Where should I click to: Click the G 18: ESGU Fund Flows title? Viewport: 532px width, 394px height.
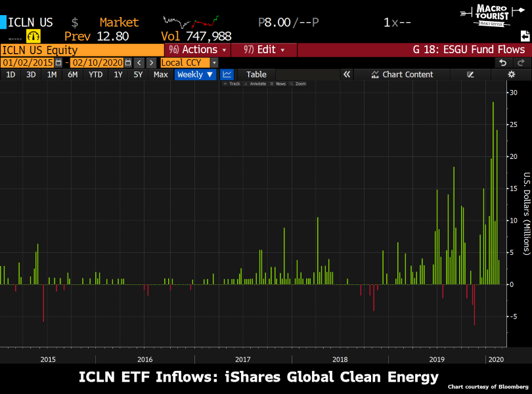pos(468,49)
